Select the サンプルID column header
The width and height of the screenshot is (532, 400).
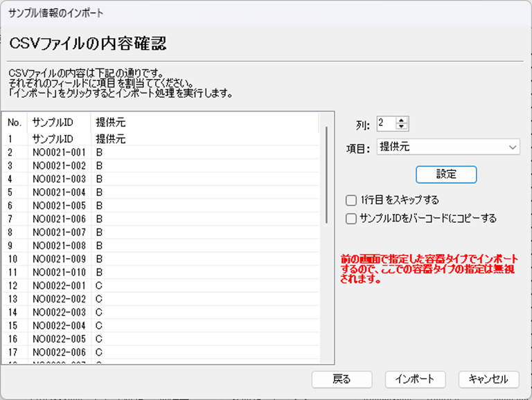58,122
